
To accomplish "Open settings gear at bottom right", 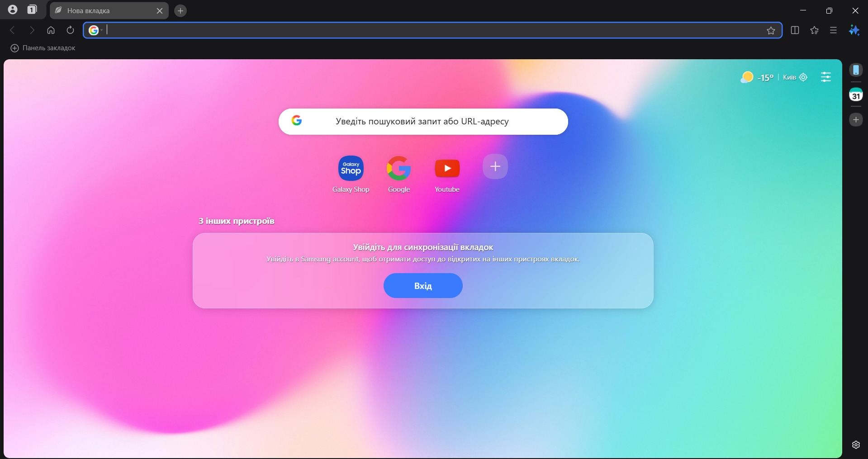I will [x=856, y=445].
